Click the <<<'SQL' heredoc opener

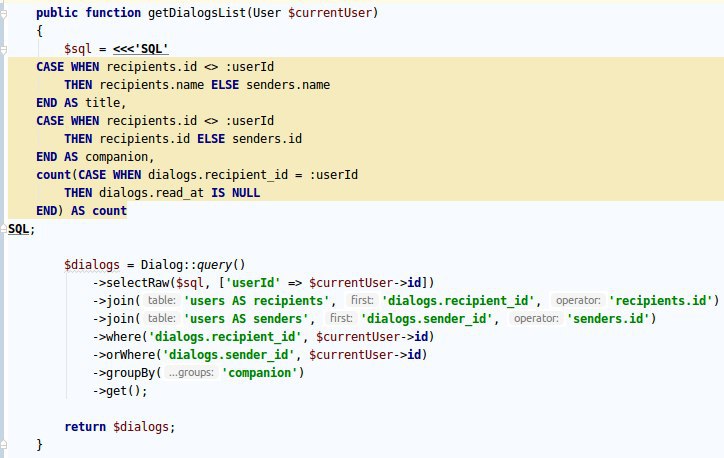(140, 49)
